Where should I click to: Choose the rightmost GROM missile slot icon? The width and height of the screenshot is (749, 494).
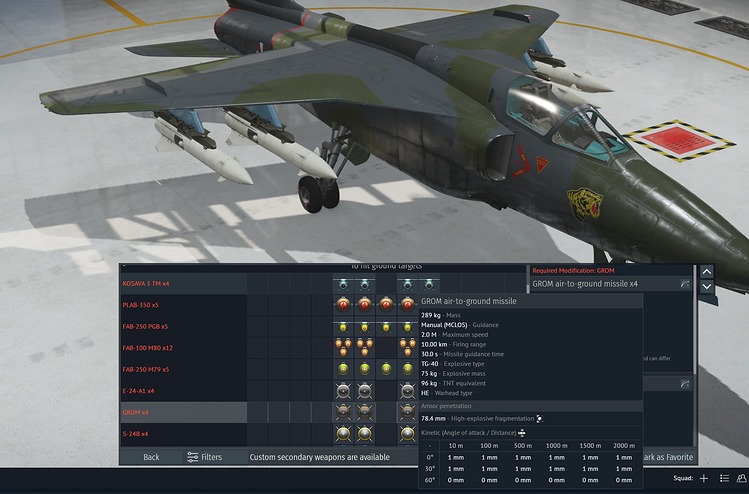[407, 412]
